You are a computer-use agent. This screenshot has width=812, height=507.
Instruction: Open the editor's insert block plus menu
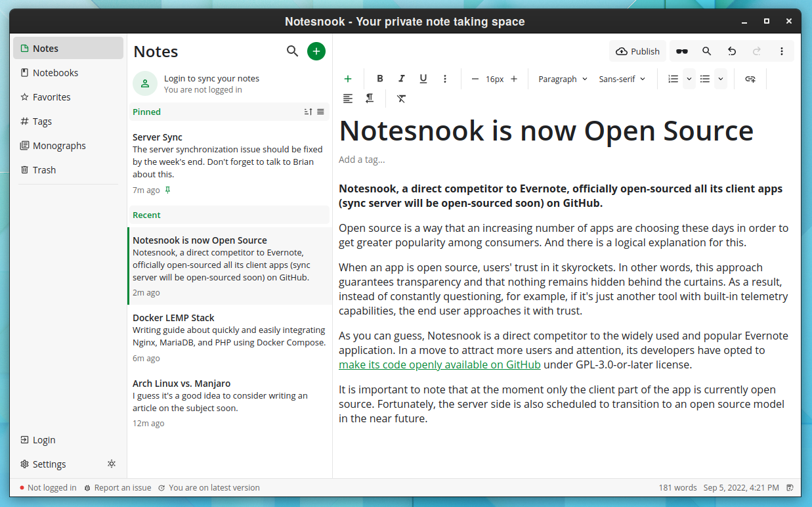348,79
